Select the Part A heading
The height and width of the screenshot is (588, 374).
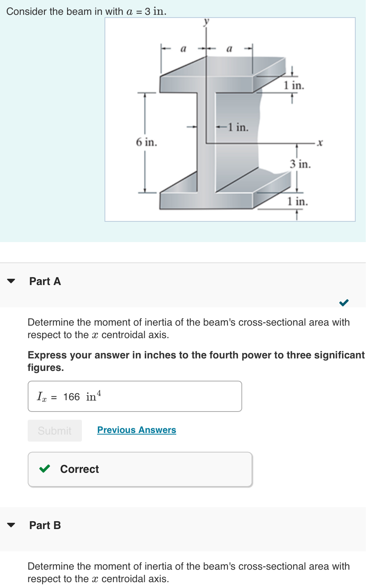(x=44, y=281)
